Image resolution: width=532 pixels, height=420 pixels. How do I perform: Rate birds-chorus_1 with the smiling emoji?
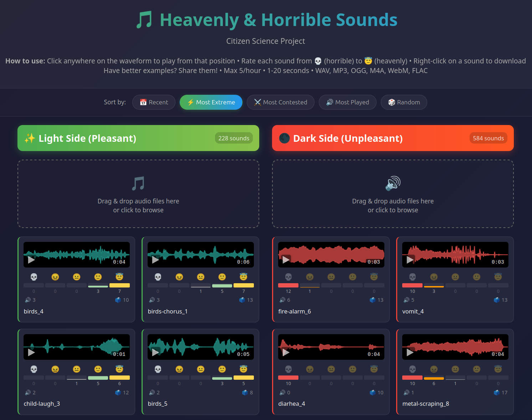click(x=222, y=277)
